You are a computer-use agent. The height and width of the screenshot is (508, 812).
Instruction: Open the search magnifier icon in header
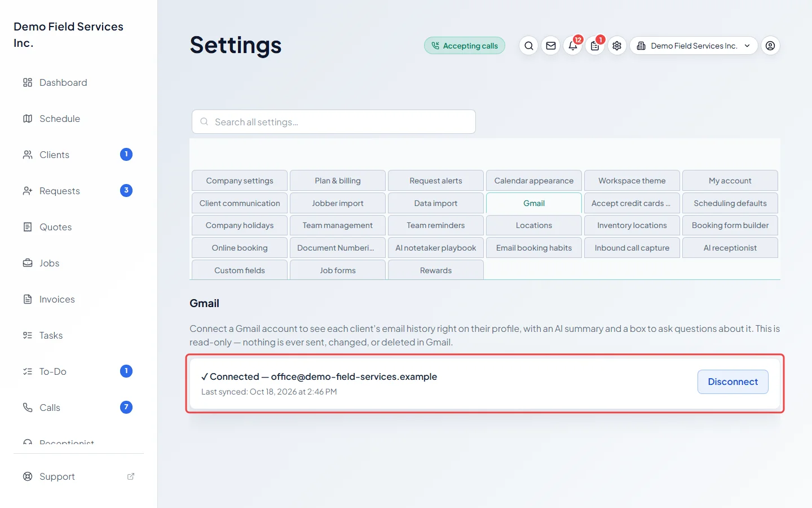(x=528, y=46)
